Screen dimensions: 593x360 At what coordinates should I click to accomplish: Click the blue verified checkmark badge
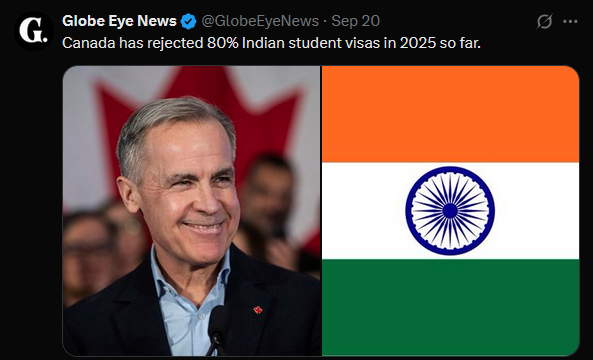[x=188, y=21]
